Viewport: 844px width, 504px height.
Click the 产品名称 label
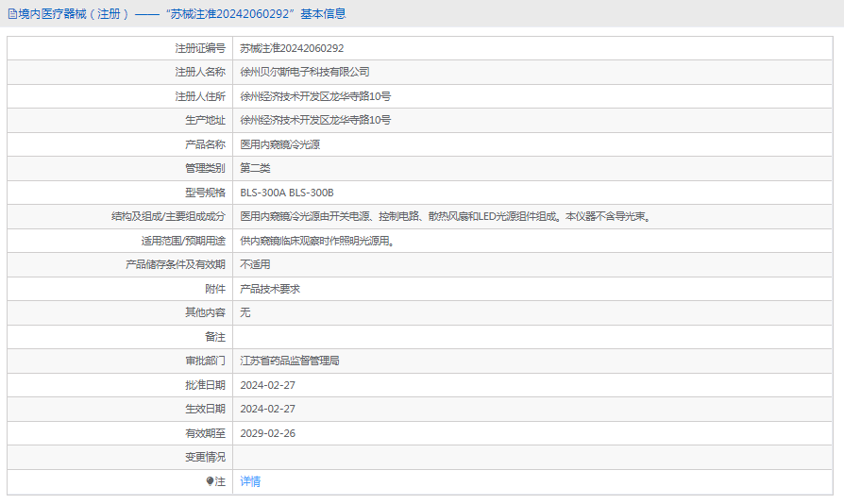click(205, 144)
